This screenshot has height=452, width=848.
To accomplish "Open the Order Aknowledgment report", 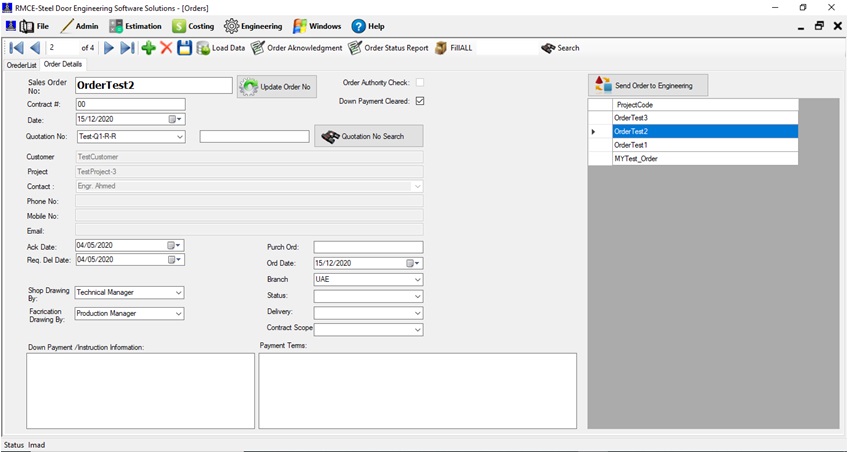I will pyautogui.click(x=296, y=48).
